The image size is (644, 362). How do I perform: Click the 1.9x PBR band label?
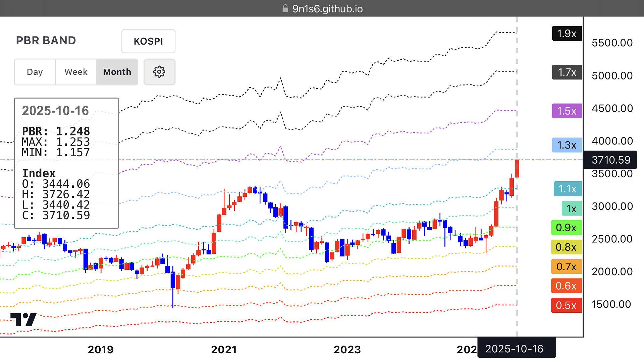(567, 34)
